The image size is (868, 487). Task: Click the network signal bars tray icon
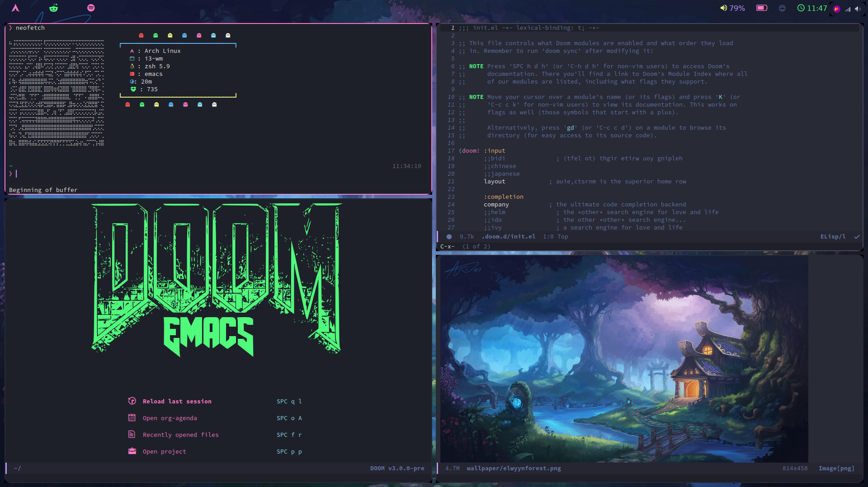848,9
